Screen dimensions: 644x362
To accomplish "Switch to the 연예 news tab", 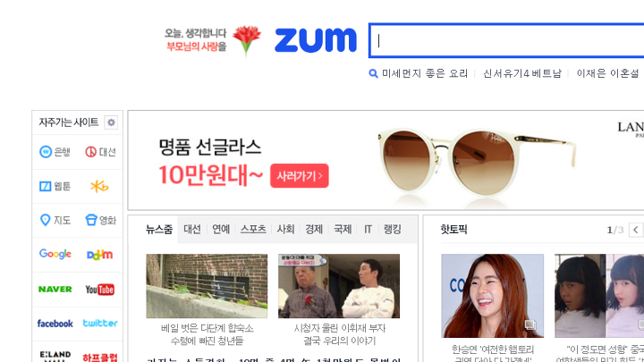I will pyautogui.click(x=221, y=229).
